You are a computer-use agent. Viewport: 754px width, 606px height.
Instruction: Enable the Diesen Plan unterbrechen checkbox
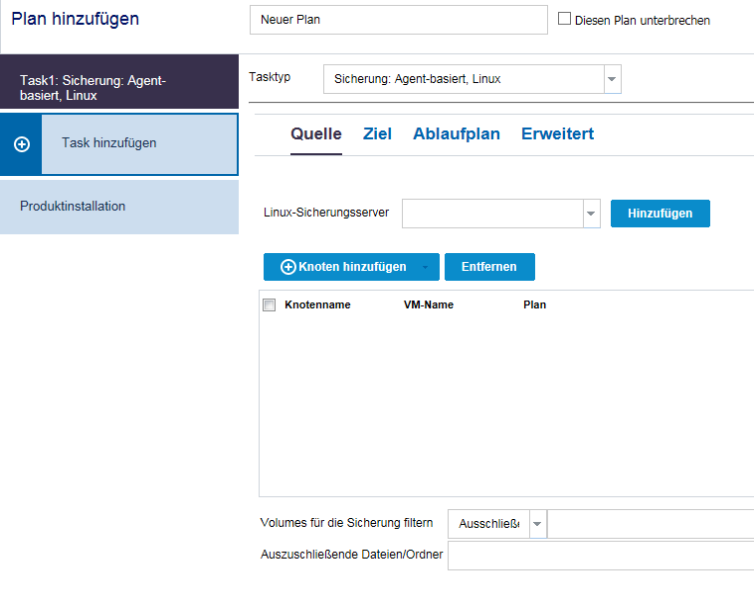pyautogui.click(x=565, y=19)
